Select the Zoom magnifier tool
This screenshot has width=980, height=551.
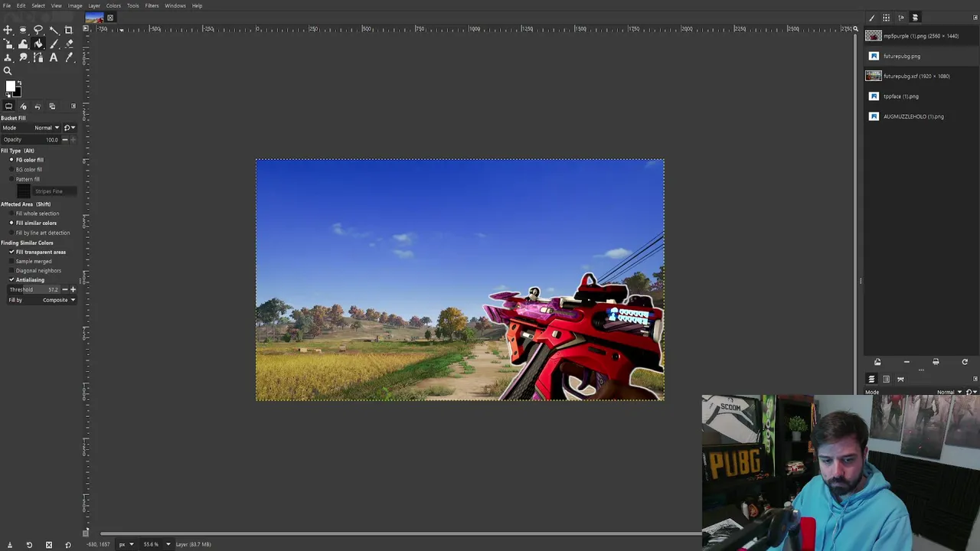(8, 71)
